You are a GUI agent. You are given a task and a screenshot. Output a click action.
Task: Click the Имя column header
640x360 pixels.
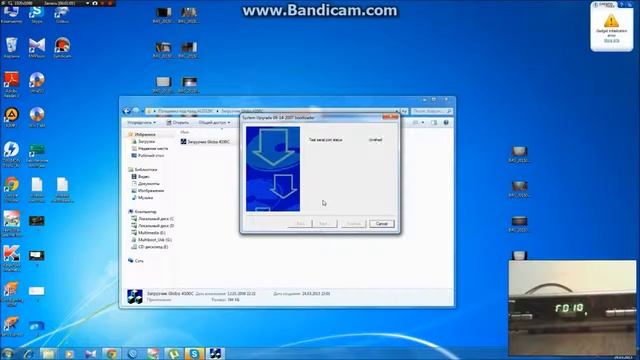[185, 132]
